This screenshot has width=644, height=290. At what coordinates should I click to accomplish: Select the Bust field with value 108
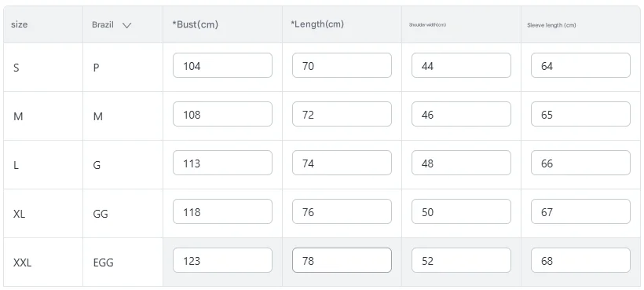click(x=222, y=114)
